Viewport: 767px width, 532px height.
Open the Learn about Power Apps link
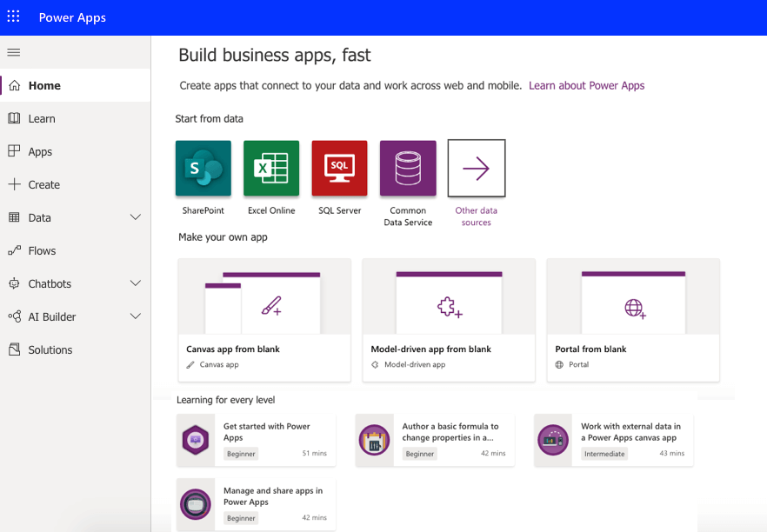(x=586, y=85)
